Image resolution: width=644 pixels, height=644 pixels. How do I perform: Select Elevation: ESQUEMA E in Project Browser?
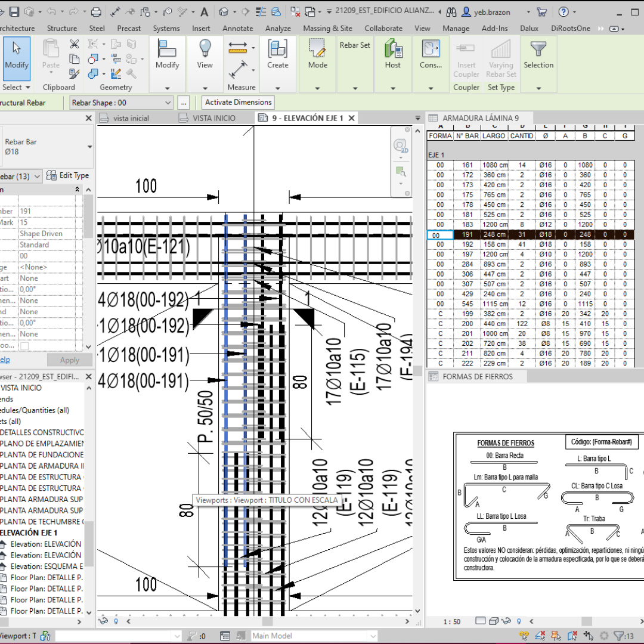click(45, 566)
